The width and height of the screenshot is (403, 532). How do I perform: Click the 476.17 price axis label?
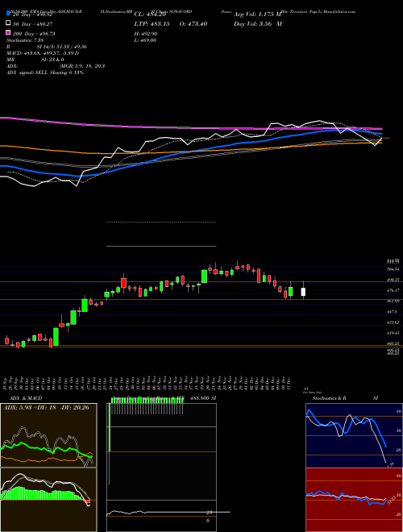click(393, 290)
